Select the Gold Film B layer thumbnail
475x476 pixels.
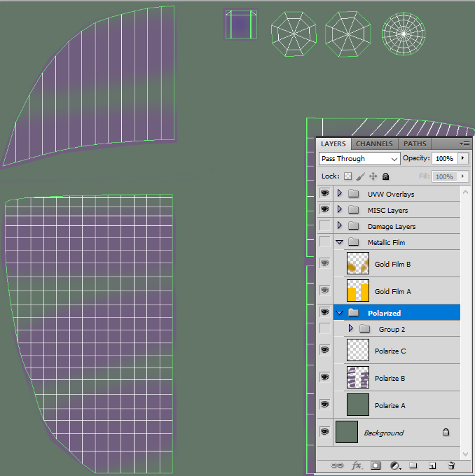358,263
